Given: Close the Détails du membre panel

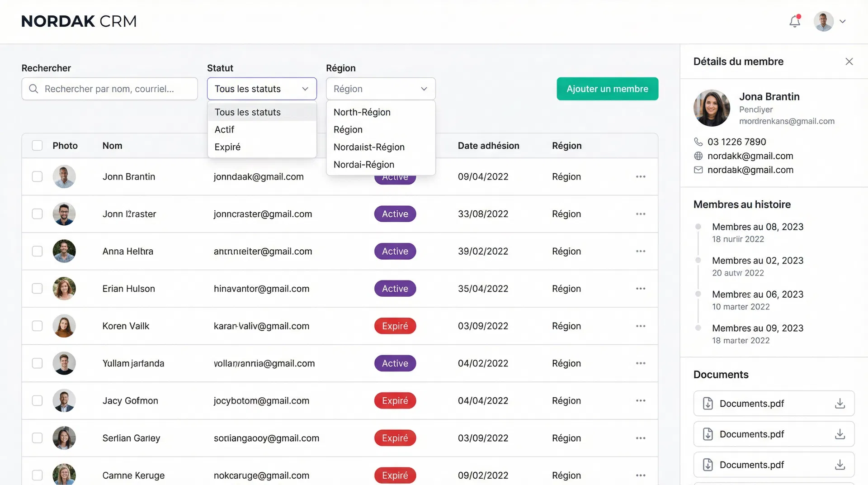Looking at the screenshot, I should point(849,62).
